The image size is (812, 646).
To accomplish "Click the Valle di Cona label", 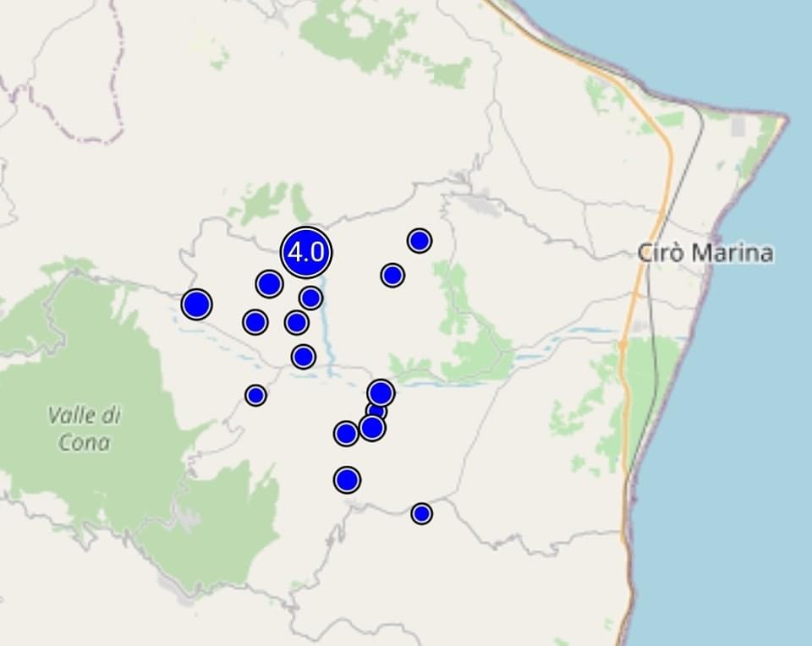I will pos(84,429).
